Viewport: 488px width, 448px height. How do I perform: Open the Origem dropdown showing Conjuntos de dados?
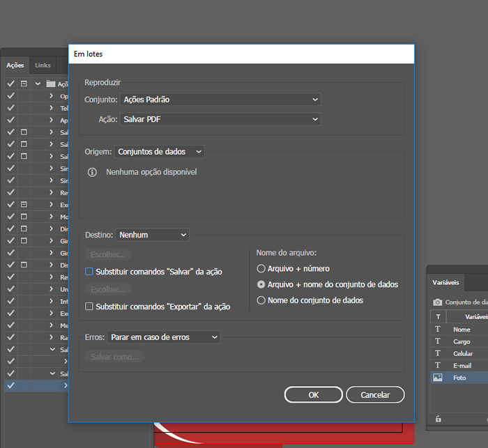(160, 151)
